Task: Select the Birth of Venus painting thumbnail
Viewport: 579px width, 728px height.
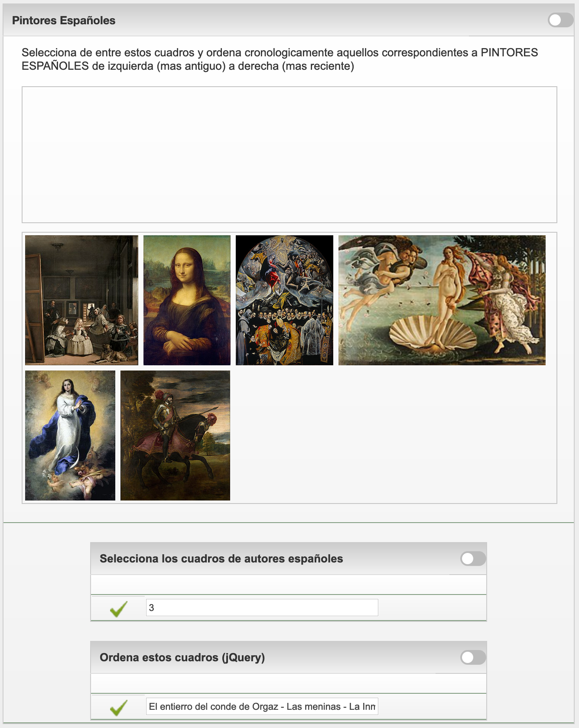Action: 442,300
